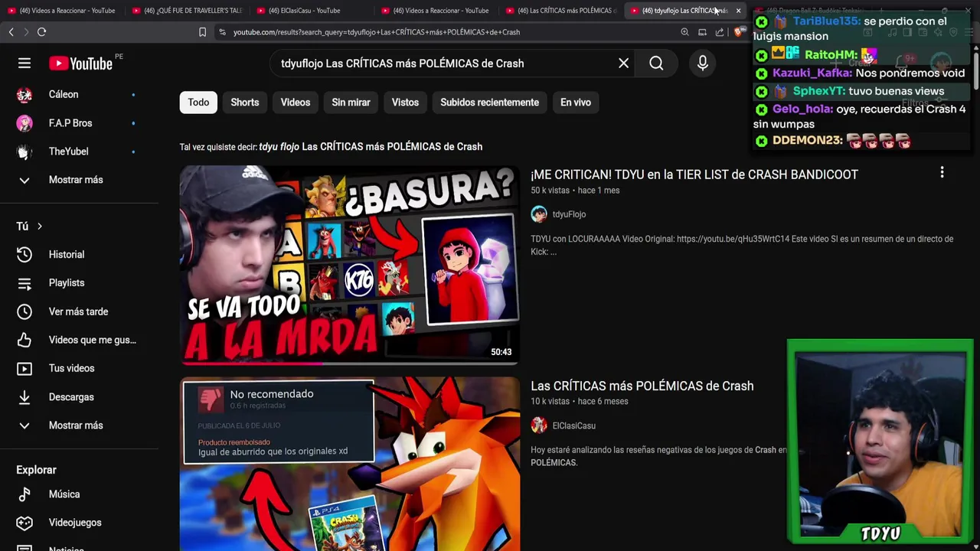The width and height of the screenshot is (980, 551).
Task: Select the Videos filter chip
Action: [296, 103]
